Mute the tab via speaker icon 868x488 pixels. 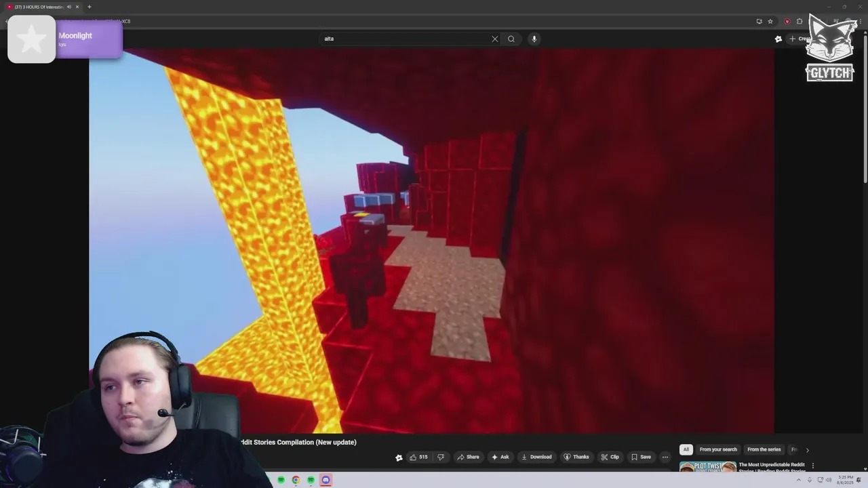68,7
